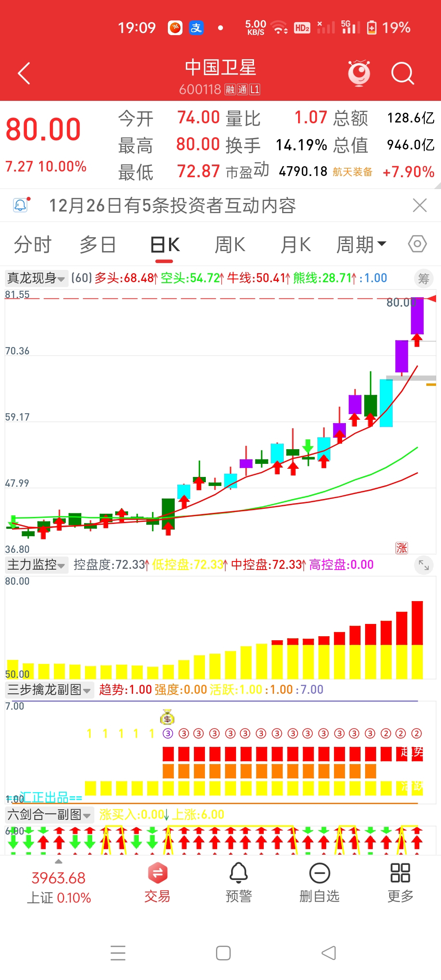Open the 周期 period dropdown

point(361,245)
